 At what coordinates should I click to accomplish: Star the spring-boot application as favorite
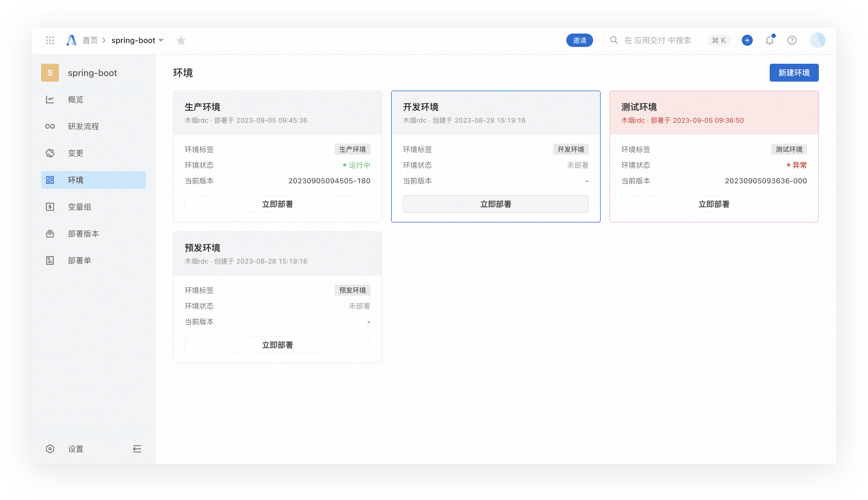tap(181, 41)
